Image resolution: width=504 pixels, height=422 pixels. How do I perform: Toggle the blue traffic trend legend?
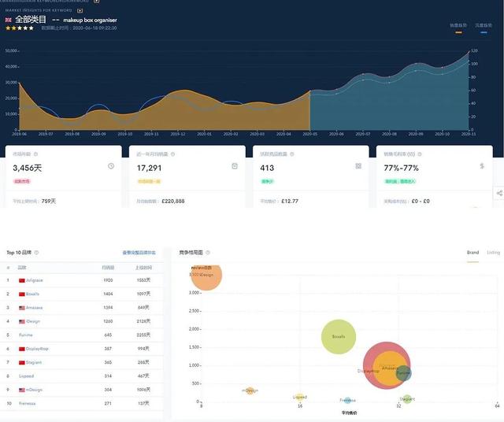pyautogui.click(x=484, y=28)
